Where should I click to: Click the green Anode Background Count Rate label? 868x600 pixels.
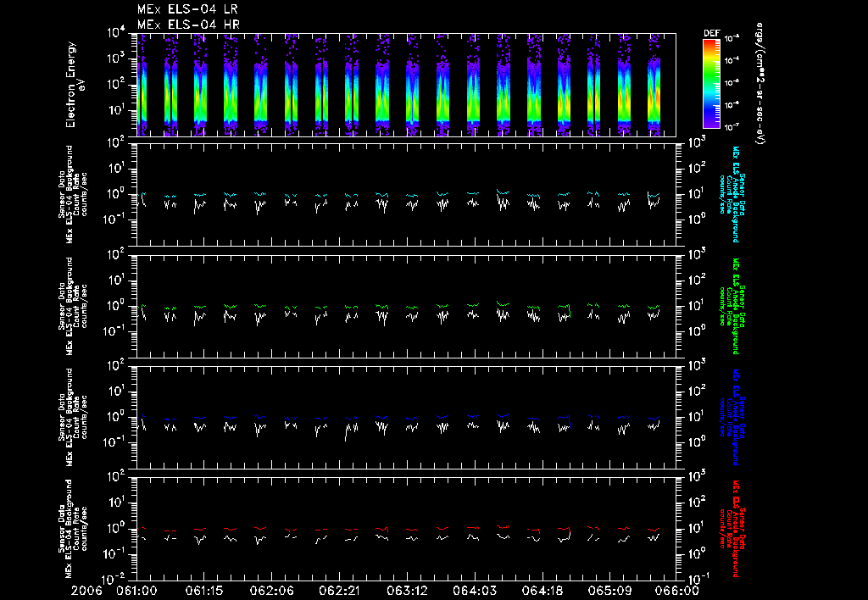point(732,306)
